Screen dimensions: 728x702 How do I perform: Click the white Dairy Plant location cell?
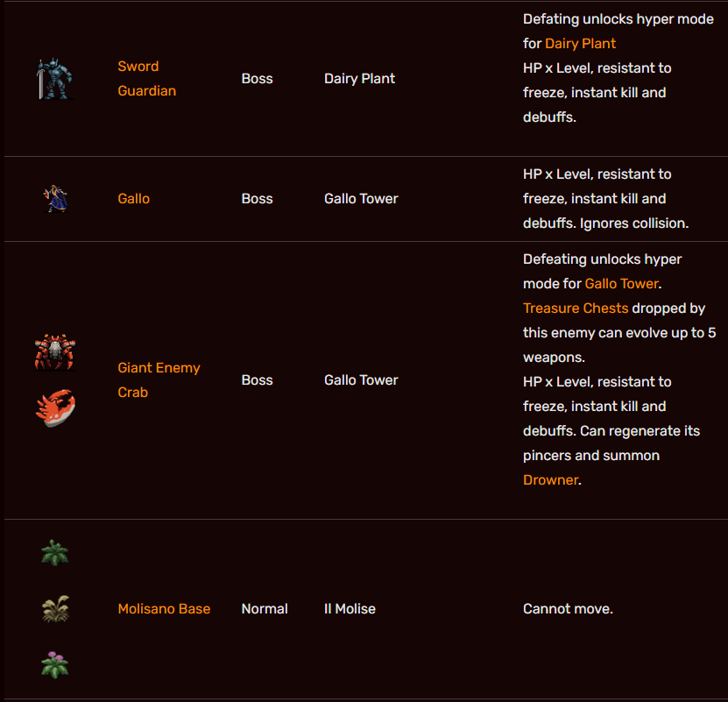point(359,79)
